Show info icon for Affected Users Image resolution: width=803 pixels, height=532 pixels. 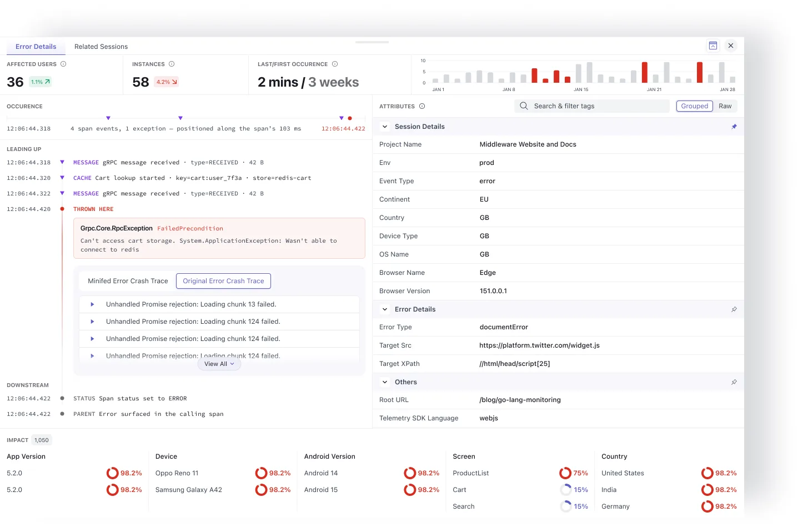tap(63, 64)
